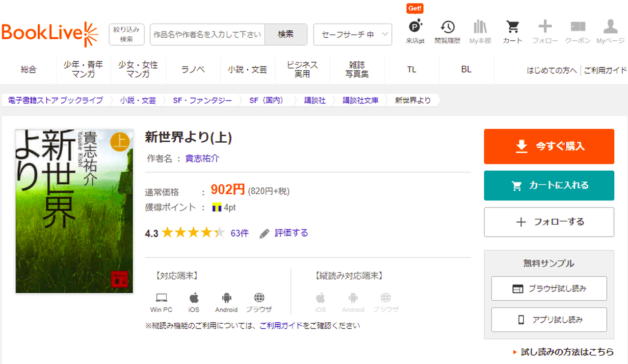Click the カートに入れる add to cart button

pyautogui.click(x=549, y=185)
